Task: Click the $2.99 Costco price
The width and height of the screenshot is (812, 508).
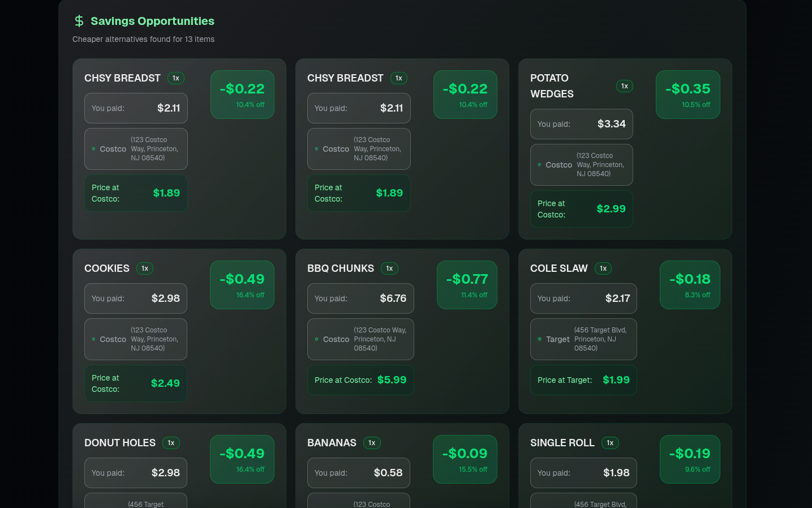Action: pyautogui.click(x=611, y=209)
